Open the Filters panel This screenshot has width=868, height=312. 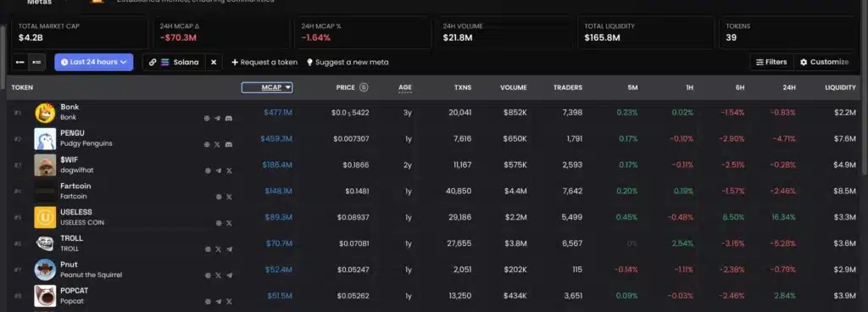[x=771, y=62]
